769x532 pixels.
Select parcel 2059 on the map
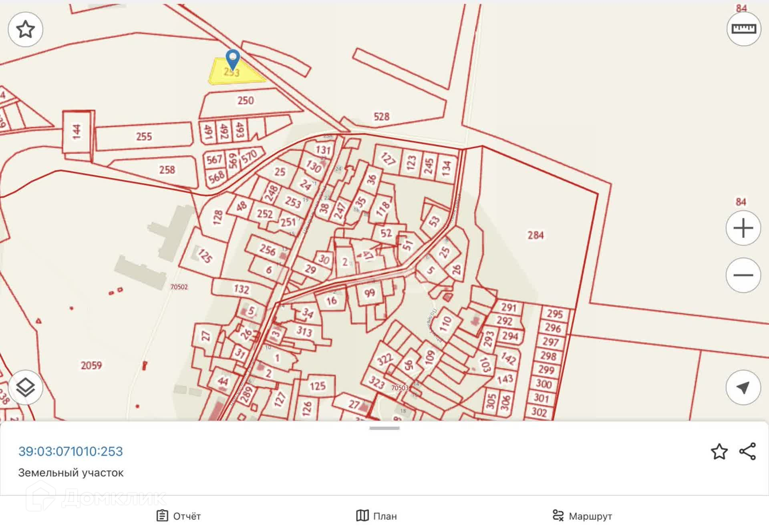click(x=91, y=365)
